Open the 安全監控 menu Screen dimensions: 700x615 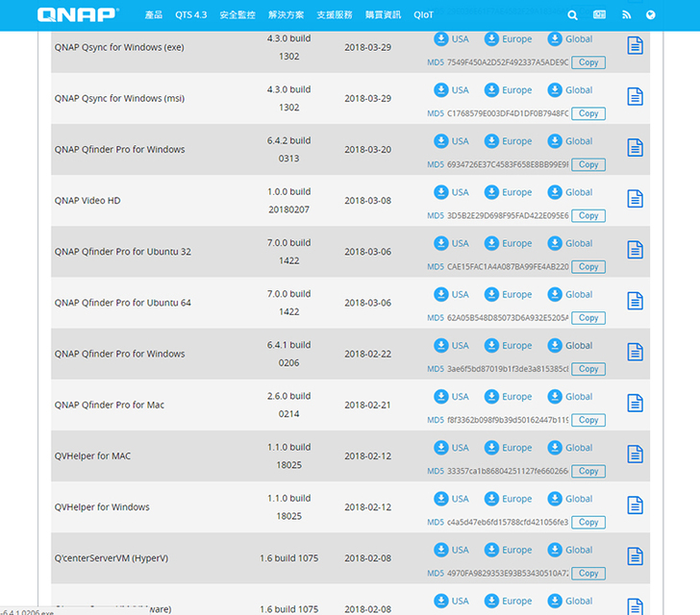237,15
